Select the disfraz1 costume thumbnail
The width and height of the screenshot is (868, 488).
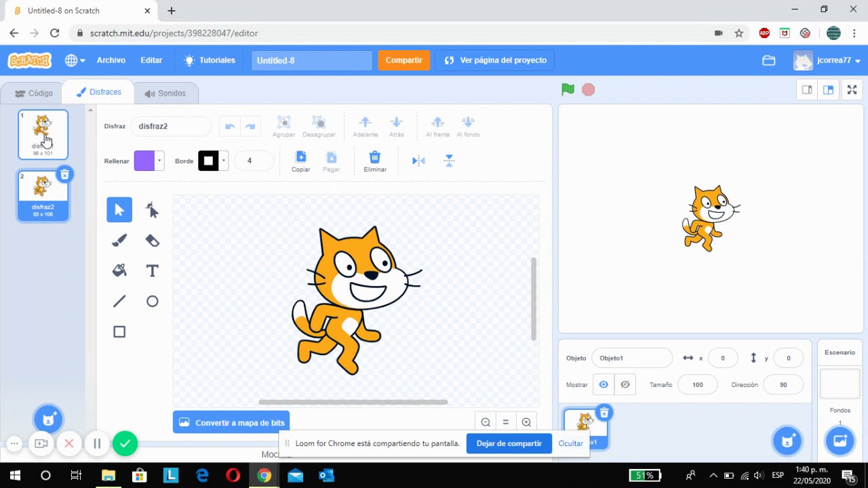pyautogui.click(x=43, y=134)
